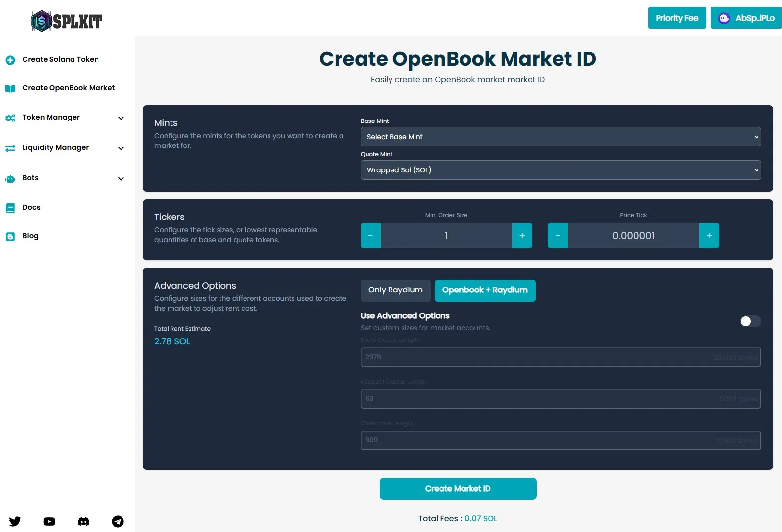The width and height of the screenshot is (782, 532).
Task: Open the Blog page link
Action: coord(30,236)
